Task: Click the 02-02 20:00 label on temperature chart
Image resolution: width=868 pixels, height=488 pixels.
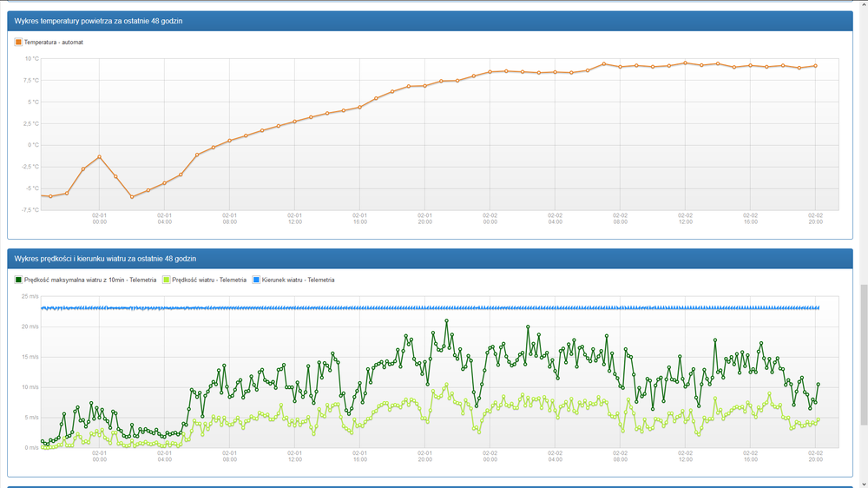Action: point(815,218)
